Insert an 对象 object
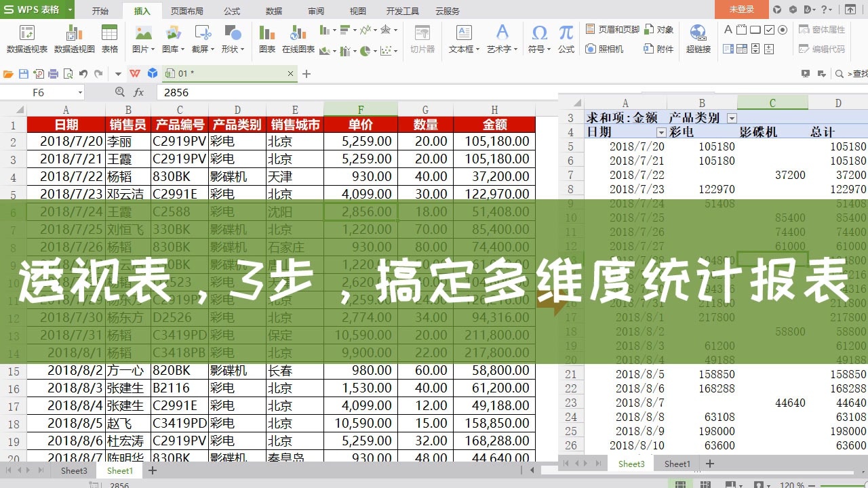 [x=659, y=29]
